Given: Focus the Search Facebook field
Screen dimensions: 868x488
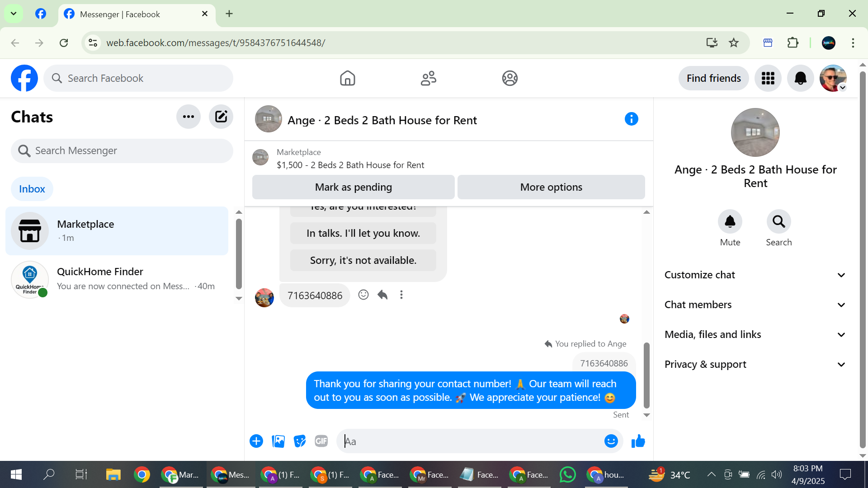Looking at the screenshot, I should (x=138, y=78).
